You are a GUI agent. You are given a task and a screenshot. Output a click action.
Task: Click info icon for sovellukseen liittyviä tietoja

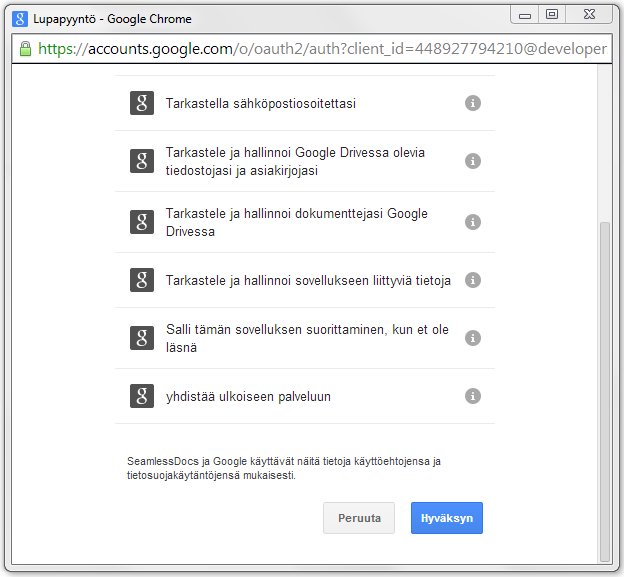coord(473,280)
